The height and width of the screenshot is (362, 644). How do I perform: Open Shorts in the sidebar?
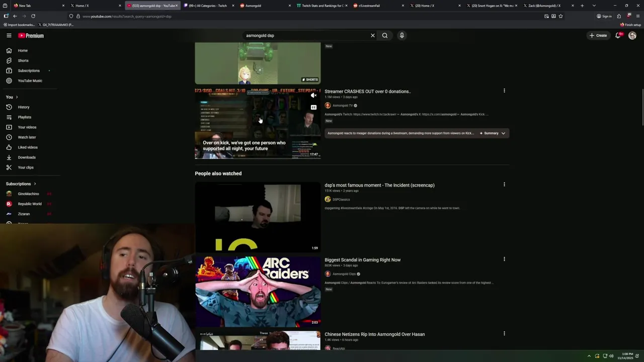pyautogui.click(x=23, y=60)
